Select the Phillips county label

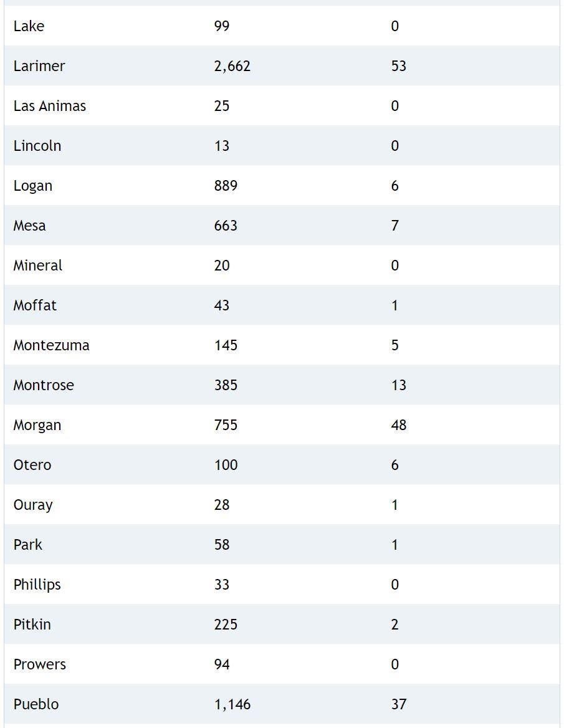click(37, 585)
